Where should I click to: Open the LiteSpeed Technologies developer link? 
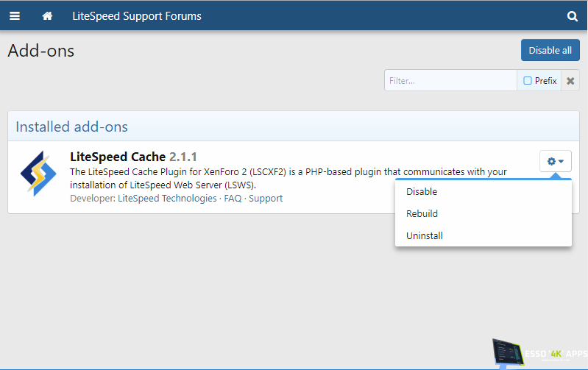click(x=167, y=199)
